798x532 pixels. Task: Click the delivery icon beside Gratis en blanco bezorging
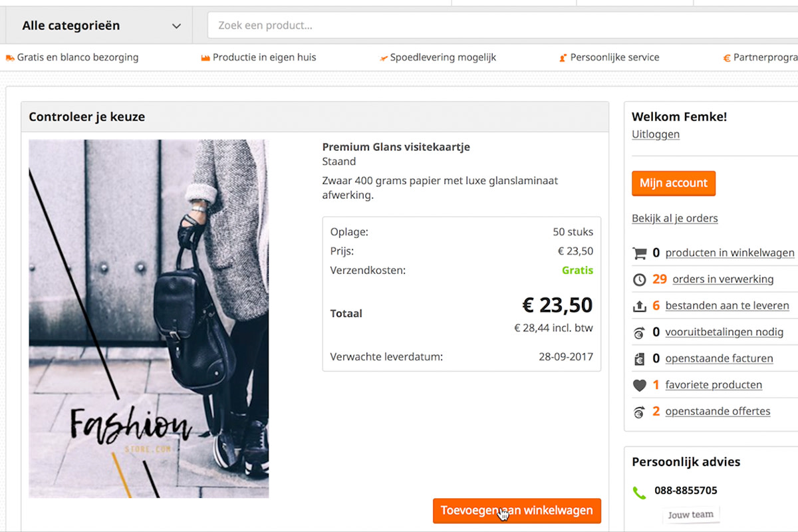pos(9,57)
